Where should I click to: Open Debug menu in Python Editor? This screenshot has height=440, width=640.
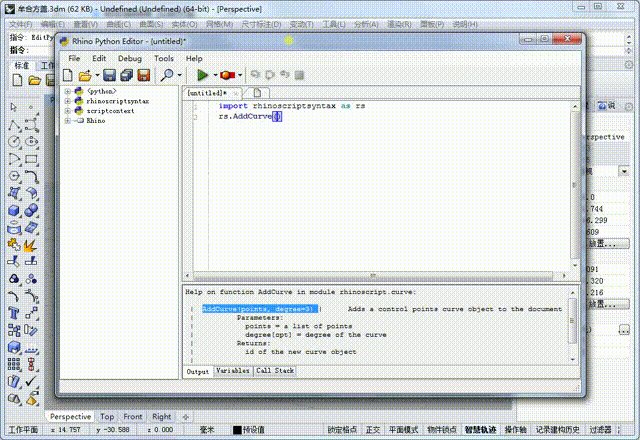[130, 58]
